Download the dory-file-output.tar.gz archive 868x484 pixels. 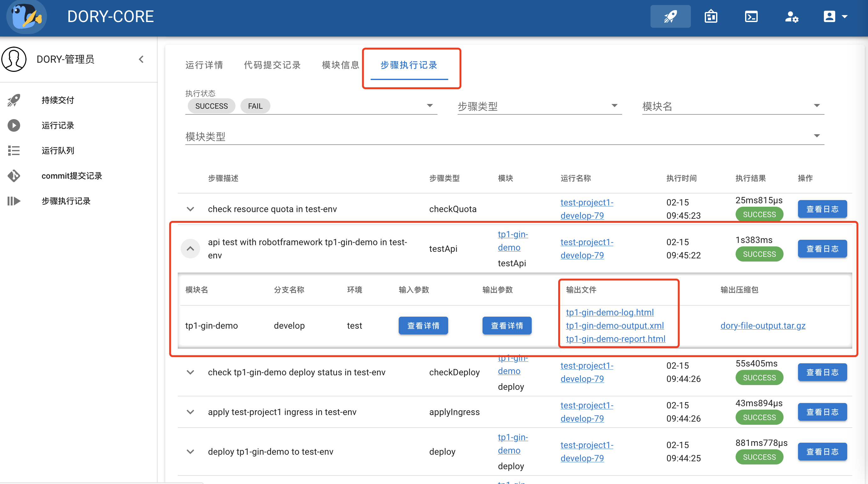[763, 326]
